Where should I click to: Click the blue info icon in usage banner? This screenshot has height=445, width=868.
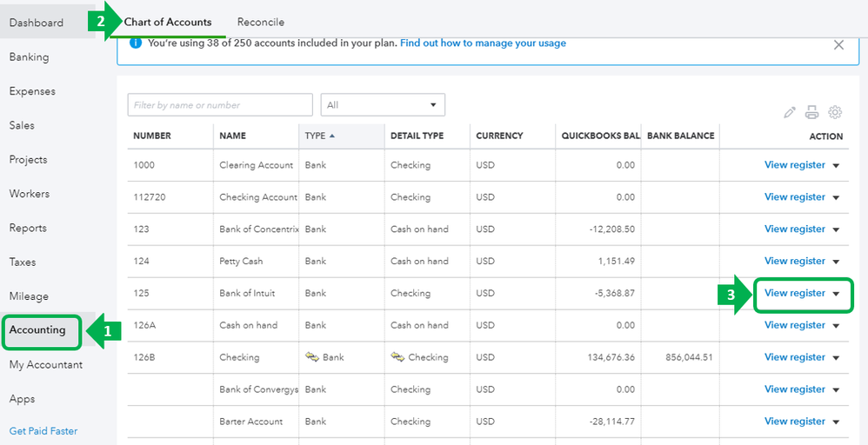coord(135,43)
